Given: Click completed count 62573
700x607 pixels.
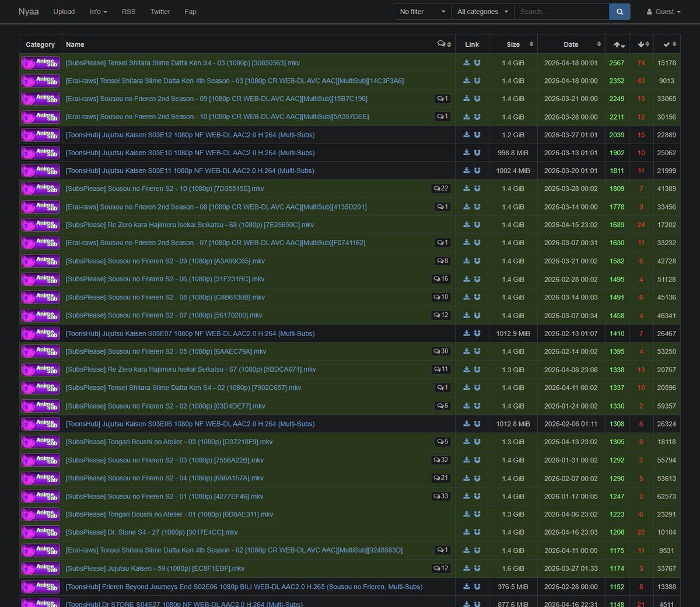Looking at the screenshot, I should tap(666, 497).
